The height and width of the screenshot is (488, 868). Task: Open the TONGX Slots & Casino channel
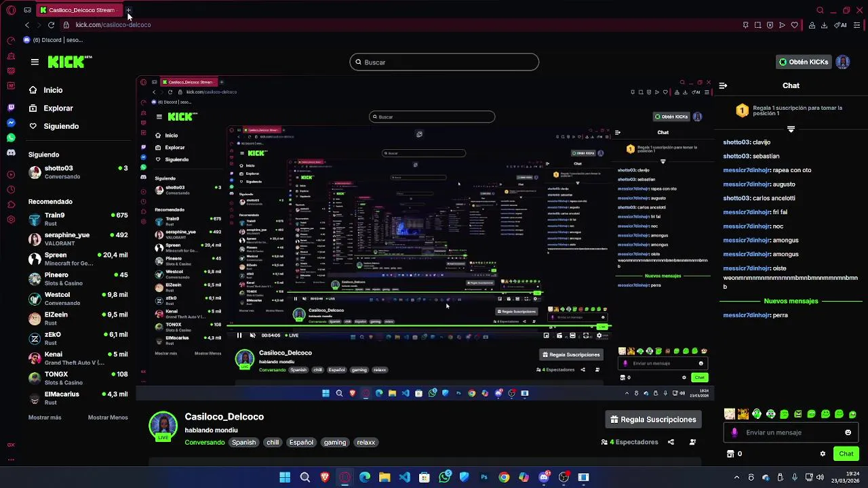pos(78,378)
